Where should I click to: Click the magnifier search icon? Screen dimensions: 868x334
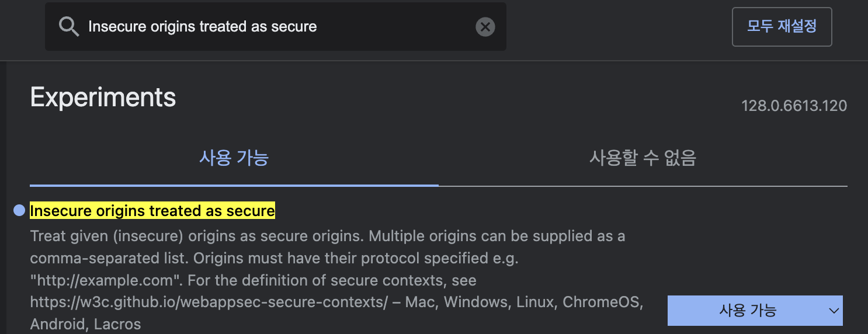[69, 27]
